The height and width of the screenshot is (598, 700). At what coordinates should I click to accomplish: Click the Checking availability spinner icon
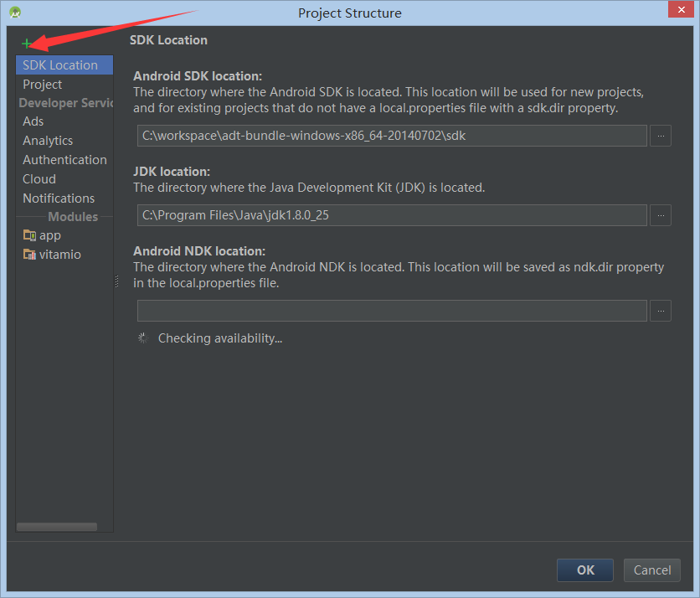pyautogui.click(x=143, y=338)
